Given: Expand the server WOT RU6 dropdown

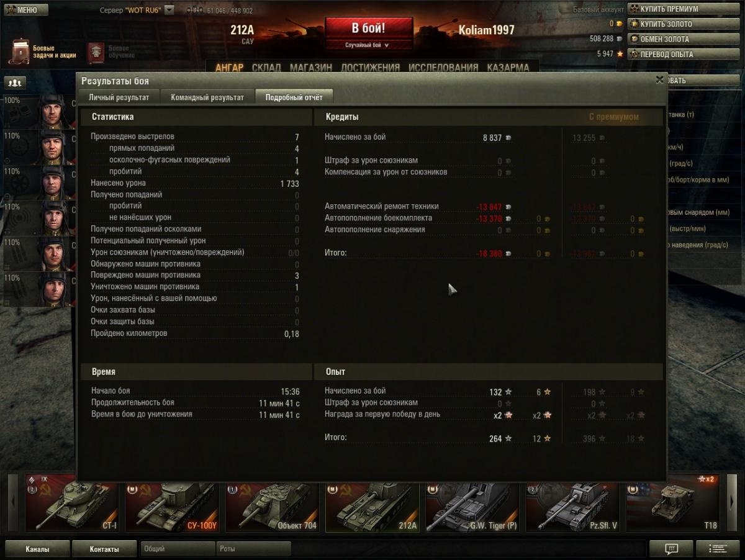Looking at the screenshot, I should point(169,11).
